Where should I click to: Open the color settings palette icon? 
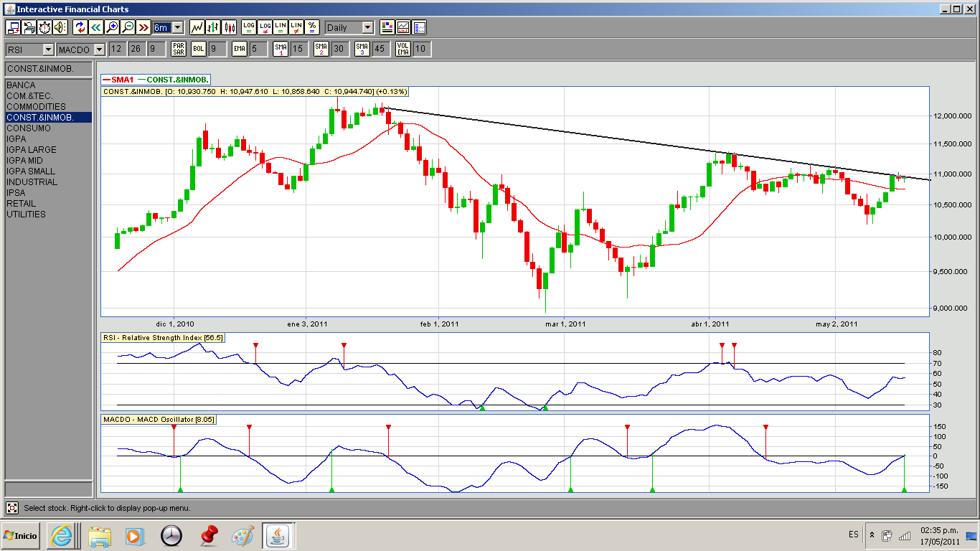pos(387,27)
